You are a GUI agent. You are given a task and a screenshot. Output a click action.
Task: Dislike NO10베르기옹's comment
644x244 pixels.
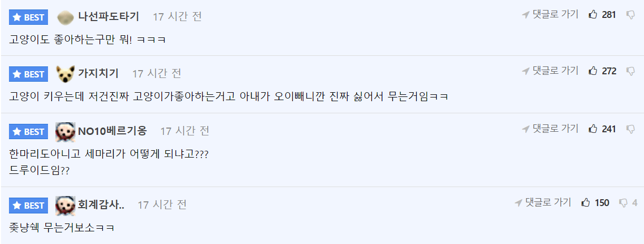point(630,129)
